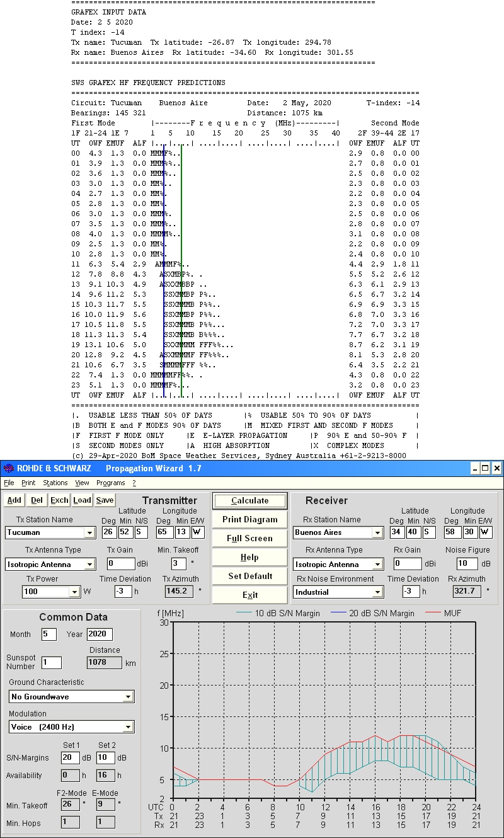The width and height of the screenshot is (504, 838).
Task: Click the Save button
Action: click(105, 500)
